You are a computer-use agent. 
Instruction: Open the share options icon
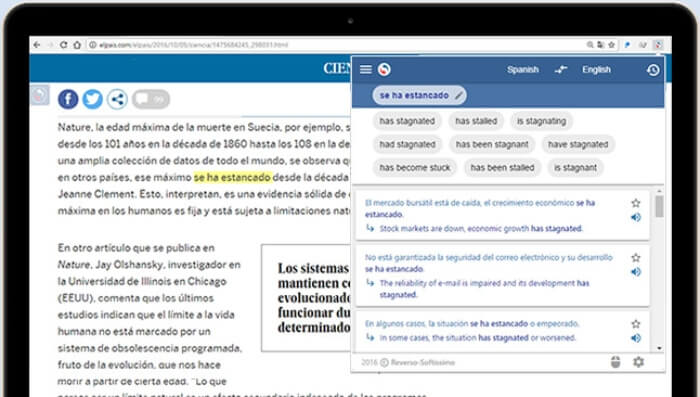click(x=117, y=99)
